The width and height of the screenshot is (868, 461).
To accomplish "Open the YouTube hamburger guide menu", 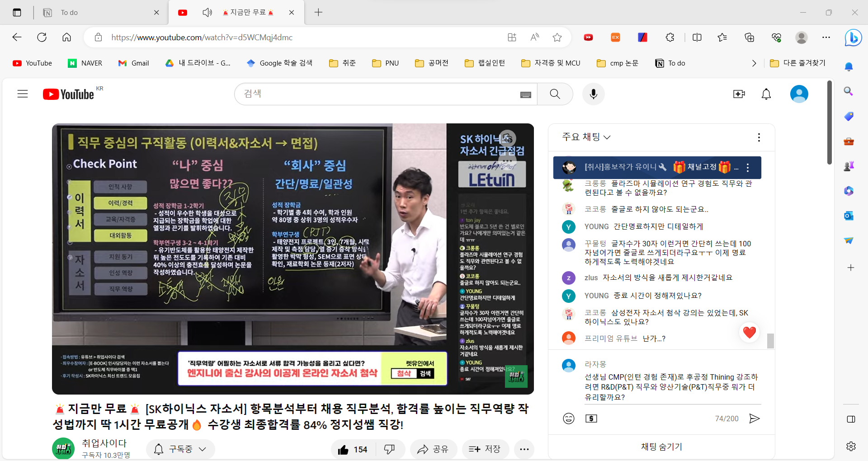I will tap(23, 94).
